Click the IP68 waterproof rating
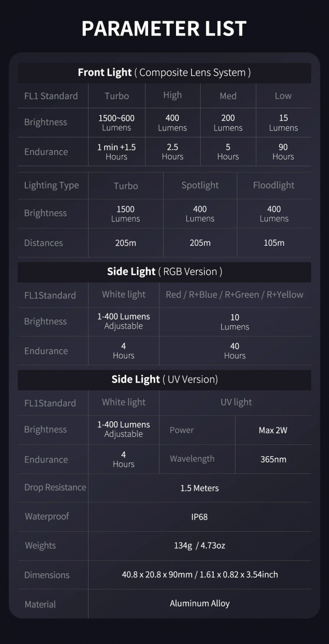Screen dimensions: 329x644 (200, 517)
